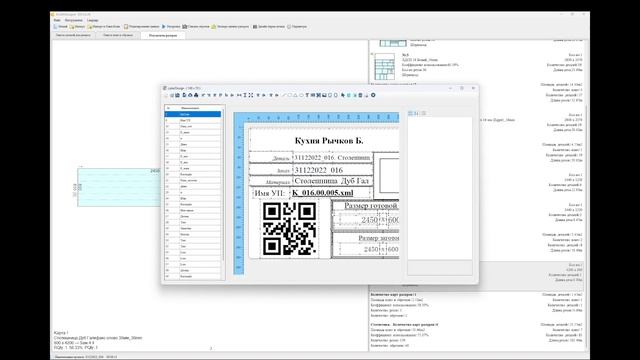Select the ellipse shape tool in LabelDesign
The height and width of the screenshot is (360, 640).
pyautogui.click(x=301, y=95)
